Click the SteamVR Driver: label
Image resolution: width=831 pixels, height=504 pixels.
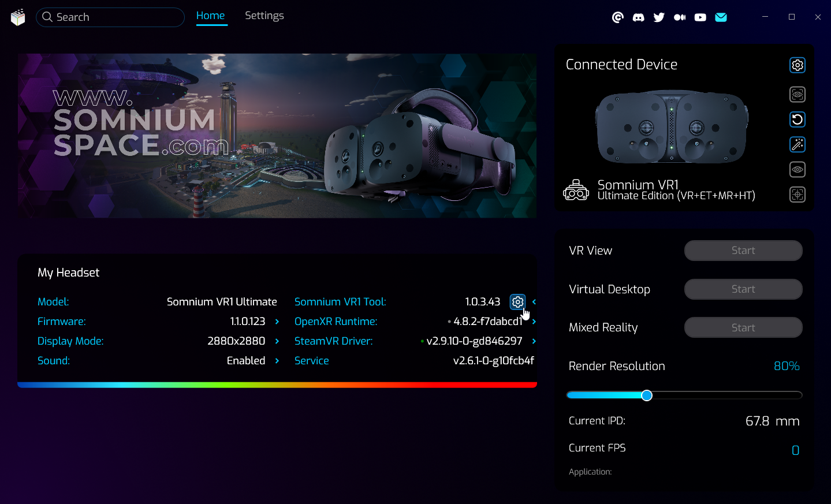334,341
